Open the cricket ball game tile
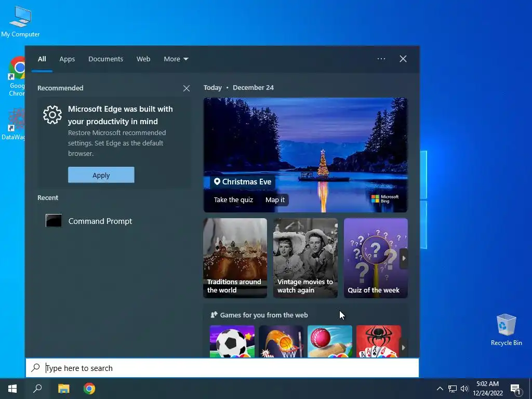Image resolution: width=532 pixels, height=399 pixels. (330, 341)
